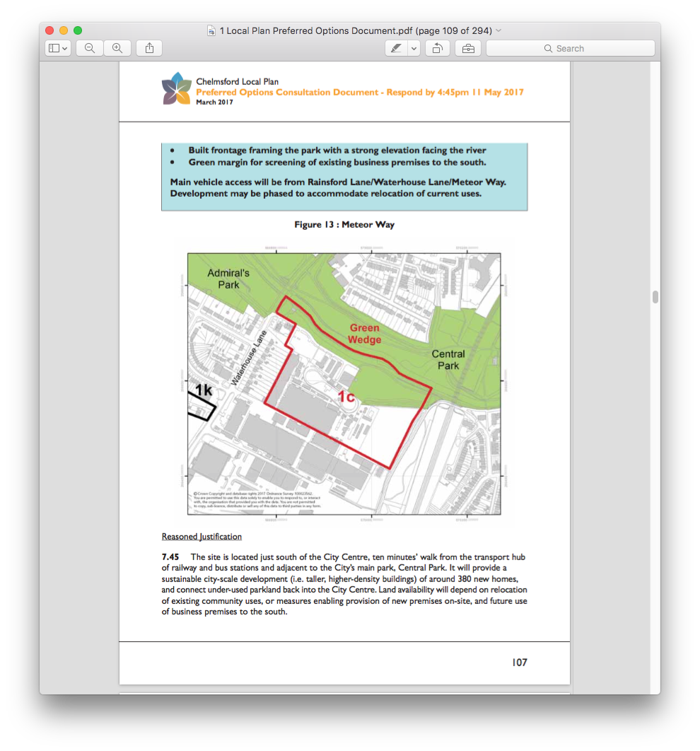Enter full screen using the green button

pyautogui.click(x=78, y=30)
